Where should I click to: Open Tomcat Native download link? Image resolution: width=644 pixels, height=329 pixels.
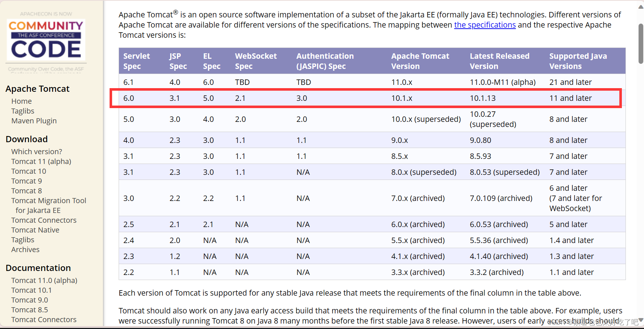coord(35,230)
